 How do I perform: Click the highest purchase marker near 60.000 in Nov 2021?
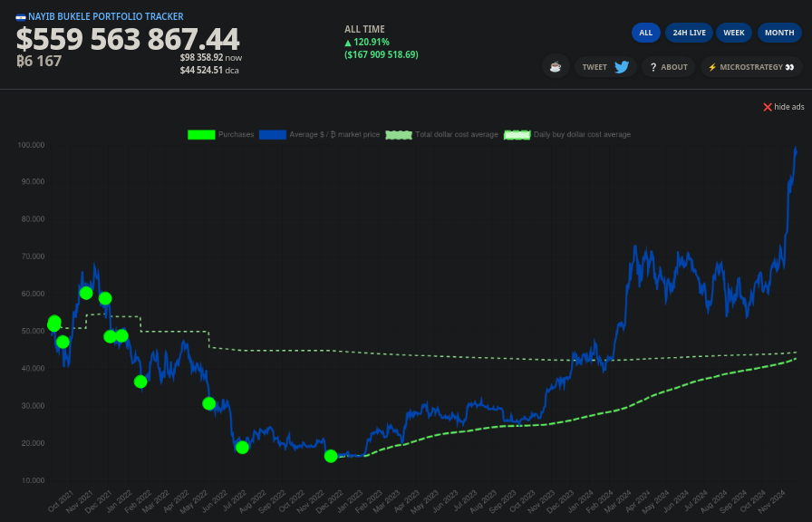[x=86, y=293]
